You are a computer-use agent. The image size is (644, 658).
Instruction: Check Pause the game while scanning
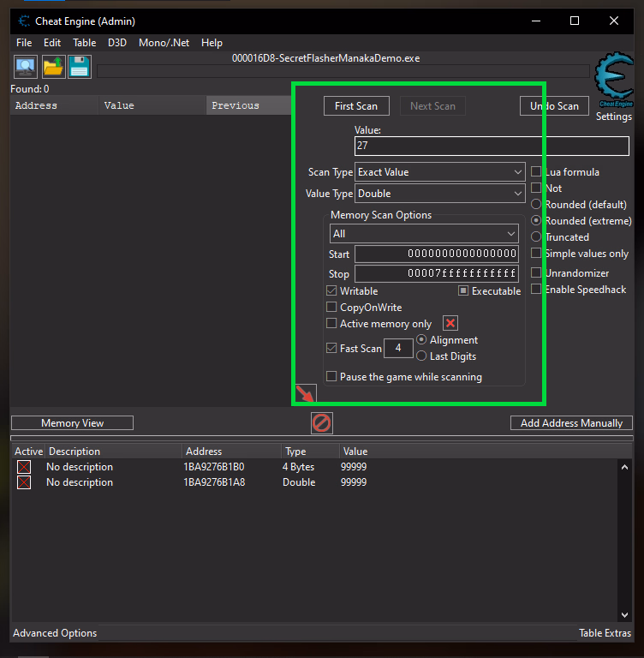[331, 376]
